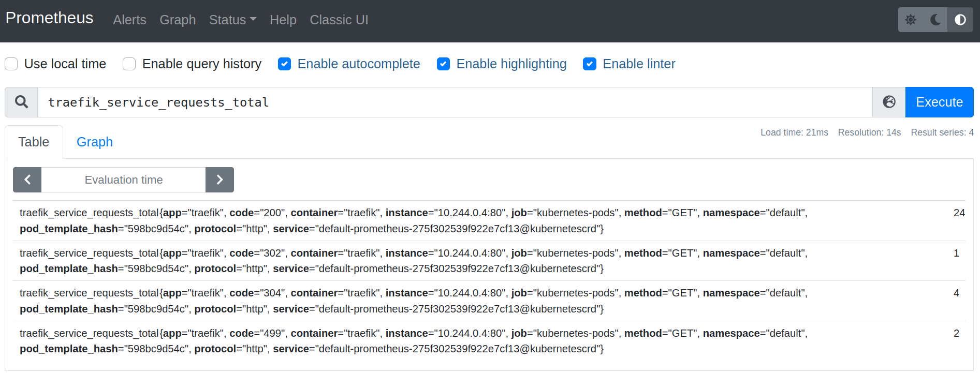Turn off Enable highlighting checkbox
This screenshot has height=373, width=980.
click(x=443, y=64)
